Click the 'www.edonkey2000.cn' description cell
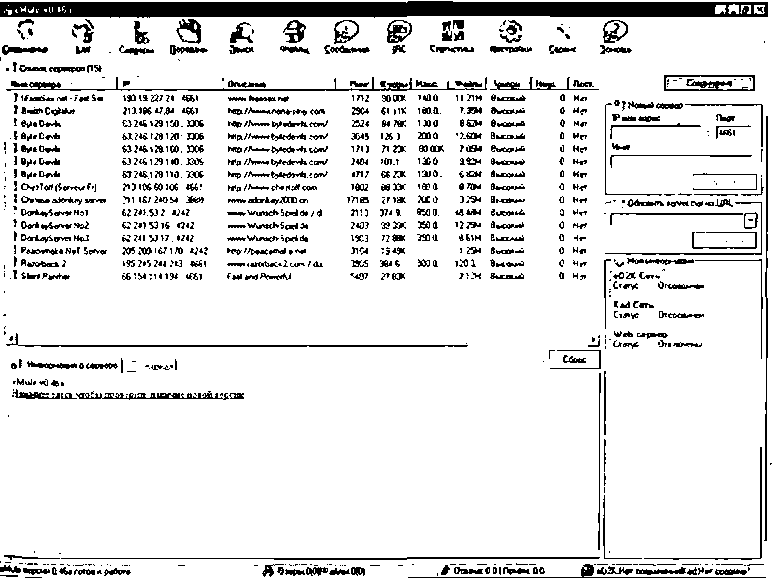Viewport: 773px width, 578px height. [268, 200]
